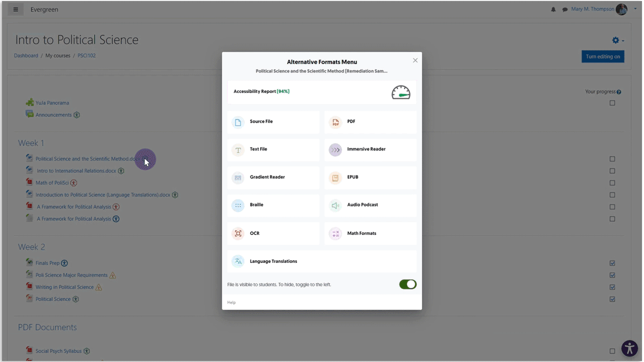Select the Audio Podcast speaker icon

click(x=335, y=205)
